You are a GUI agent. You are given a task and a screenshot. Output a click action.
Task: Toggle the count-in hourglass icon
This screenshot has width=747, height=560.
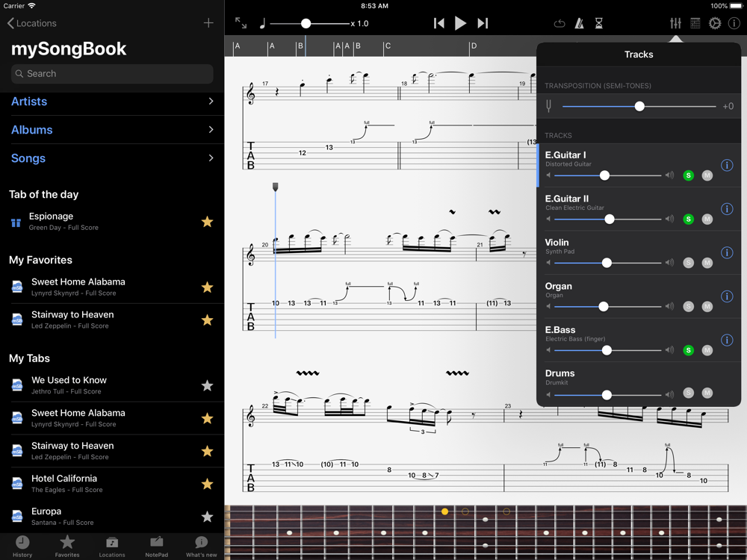599,23
